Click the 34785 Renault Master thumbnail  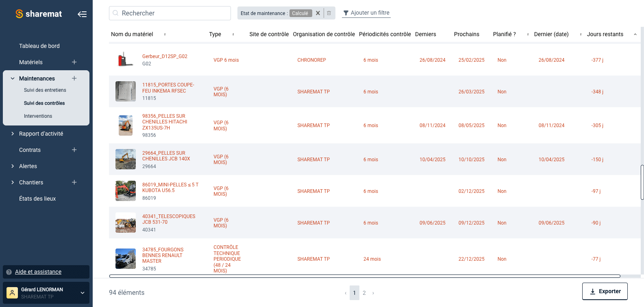coord(126,259)
